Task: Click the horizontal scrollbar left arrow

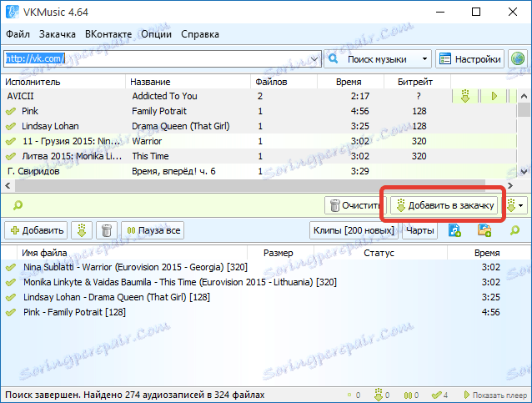Action: [8, 185]
